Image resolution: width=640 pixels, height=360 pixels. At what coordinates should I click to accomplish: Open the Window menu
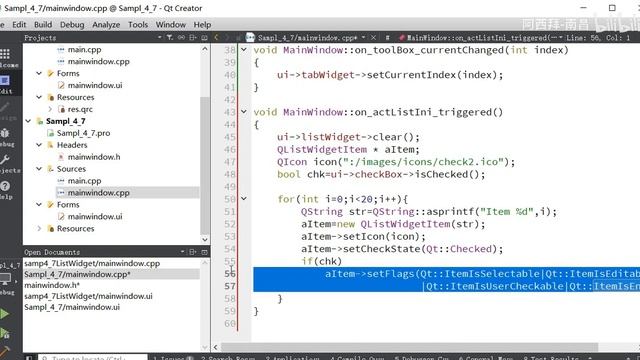click(171, 24)
